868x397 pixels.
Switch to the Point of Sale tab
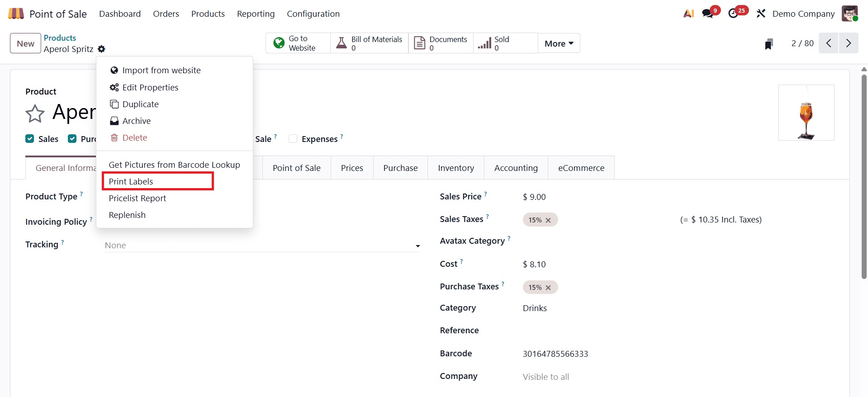point(297,168)
